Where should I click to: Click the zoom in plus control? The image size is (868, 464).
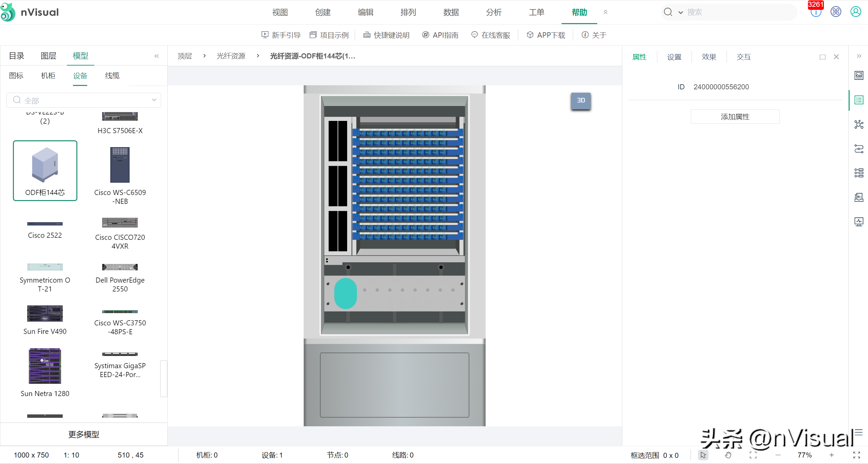(x=832, y=455)
